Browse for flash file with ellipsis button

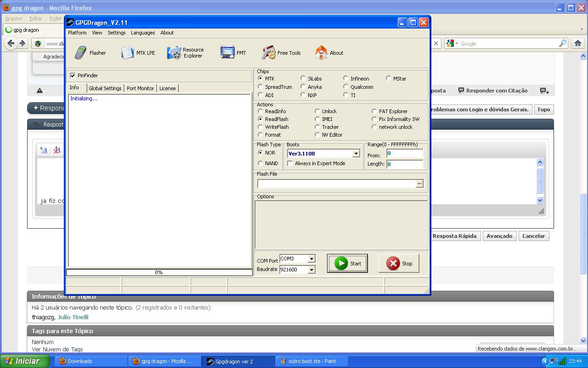419,184
